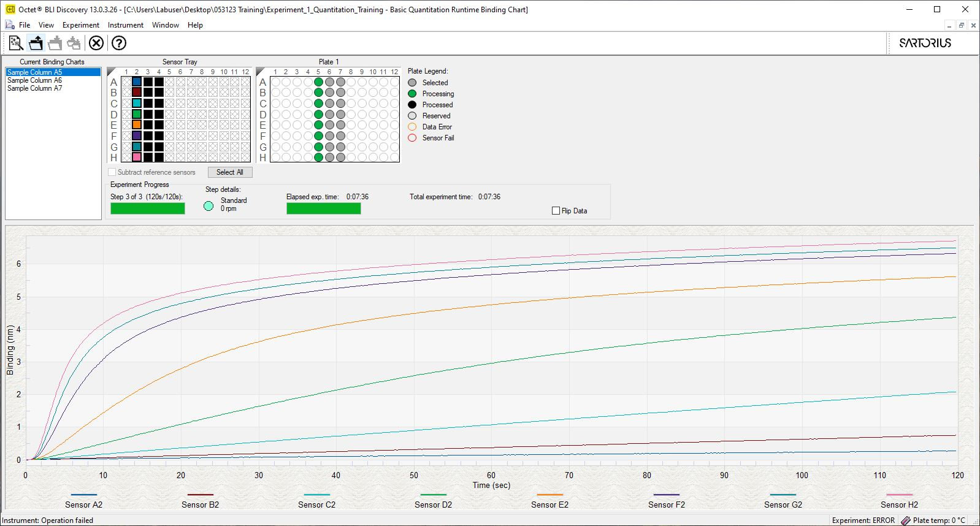Click the black sensor A3 in Sensor Tray
The image size is (980, 526).
[x=148, y=82]
